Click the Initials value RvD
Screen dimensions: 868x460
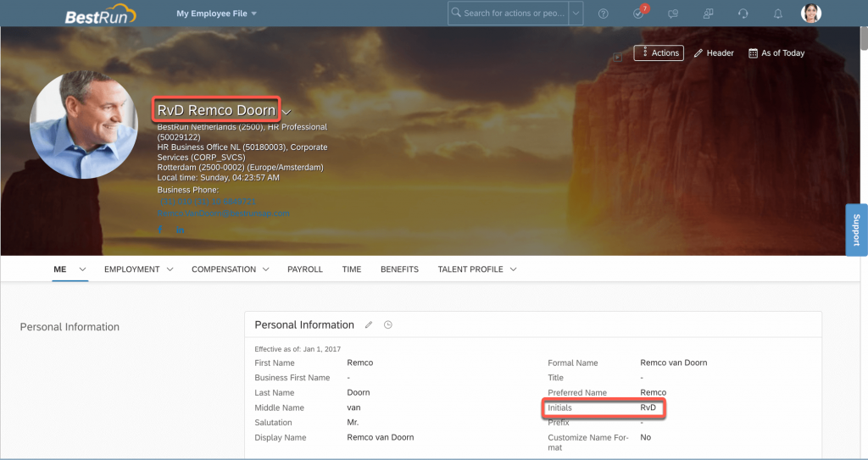point(648,407)
